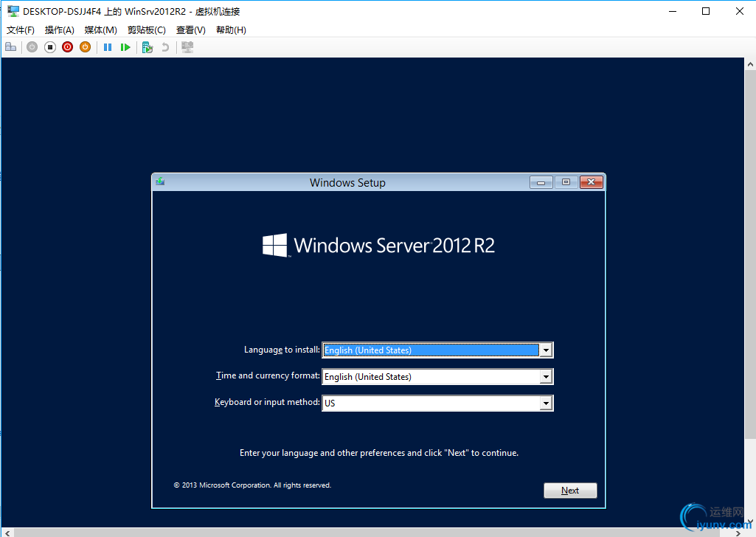
Task: Open the 查看(V) menu
Action: [190, 30]
